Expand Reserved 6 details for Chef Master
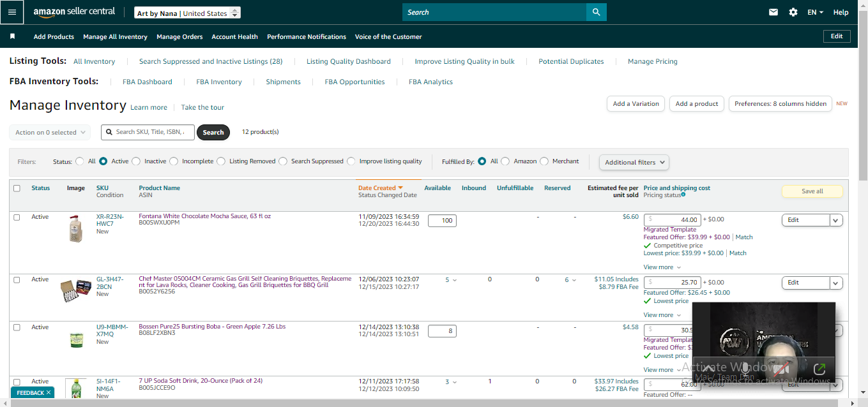Screen dimensions: 868x407 [x=570, y=279]
